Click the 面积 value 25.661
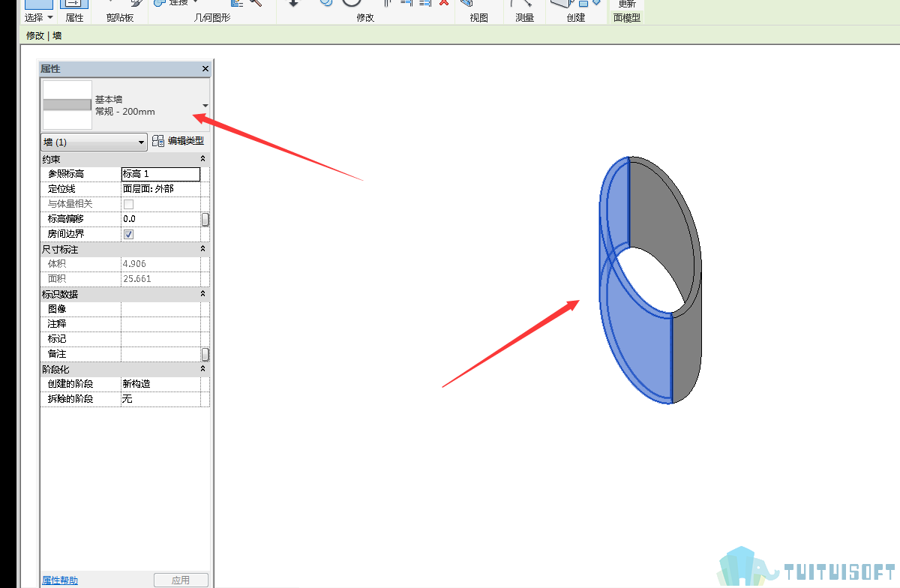Image resolution: width=900 pixels, height=588 pixels. click(x=160, y=279)
